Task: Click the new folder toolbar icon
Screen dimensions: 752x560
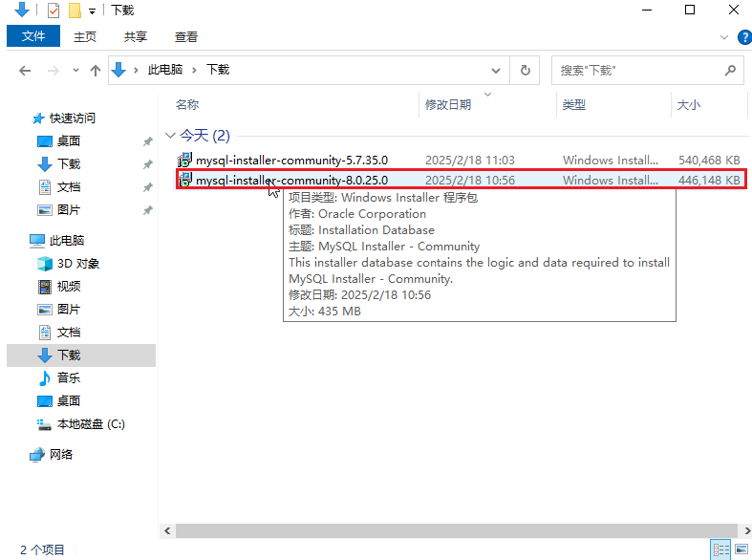Action: pos(75,11)
